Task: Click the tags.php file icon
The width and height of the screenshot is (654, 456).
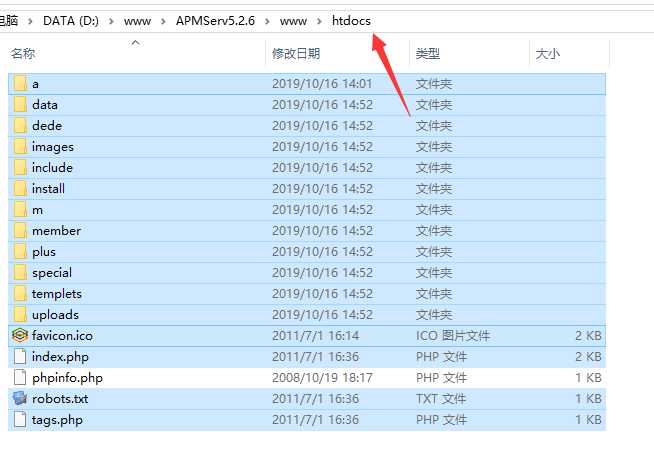Action: [x=20, y=420]
